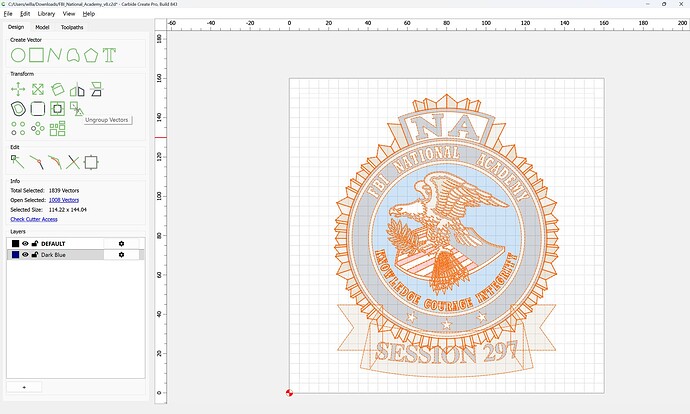The image size is (690, 414).
Task: Open the View menu
Action: (69, 14)
